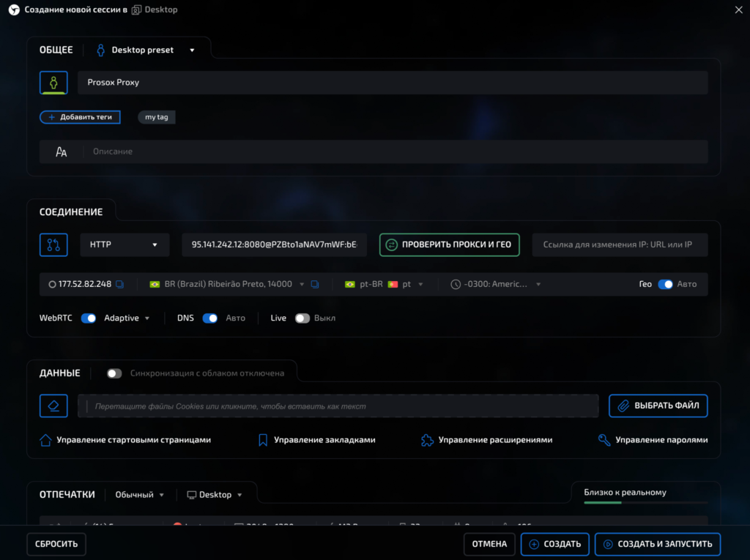Click the eraser icon in Data section
This screenshot has width=750, height=560.
(x=53, y=406)
